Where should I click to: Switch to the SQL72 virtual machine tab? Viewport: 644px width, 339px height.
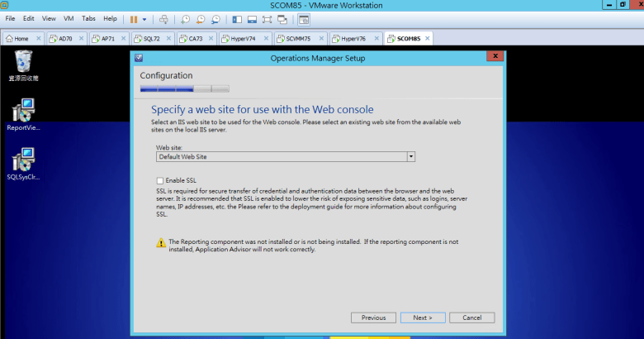150,38
